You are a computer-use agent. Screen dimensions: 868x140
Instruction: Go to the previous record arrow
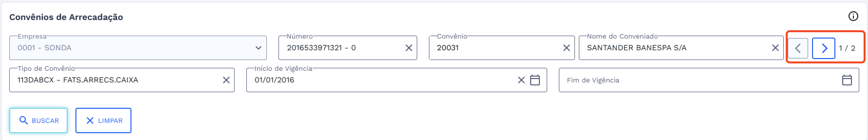798,48
